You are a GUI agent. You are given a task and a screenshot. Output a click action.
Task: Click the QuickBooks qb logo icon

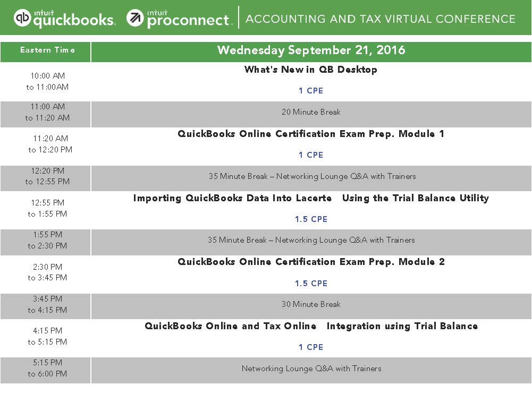click(22, 18)
